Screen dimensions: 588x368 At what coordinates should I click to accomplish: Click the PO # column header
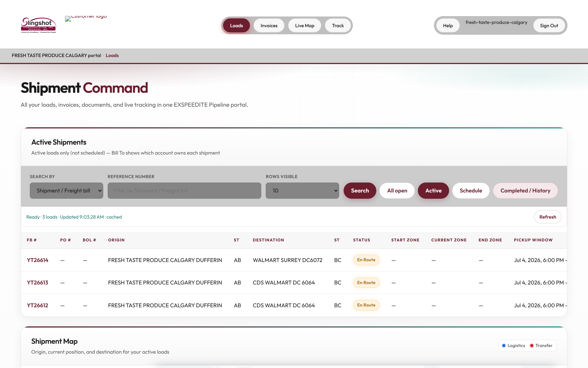(x=65, y=240)
